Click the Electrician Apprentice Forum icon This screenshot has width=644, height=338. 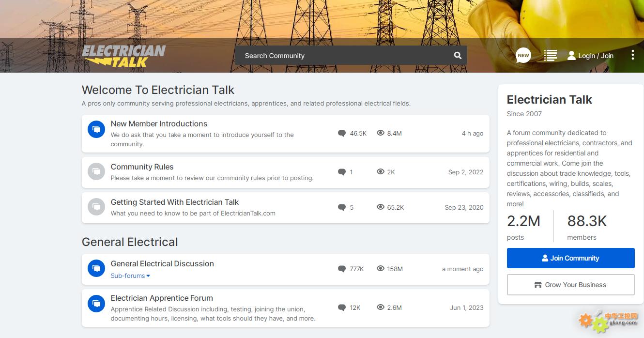click(x=96, y=304)
